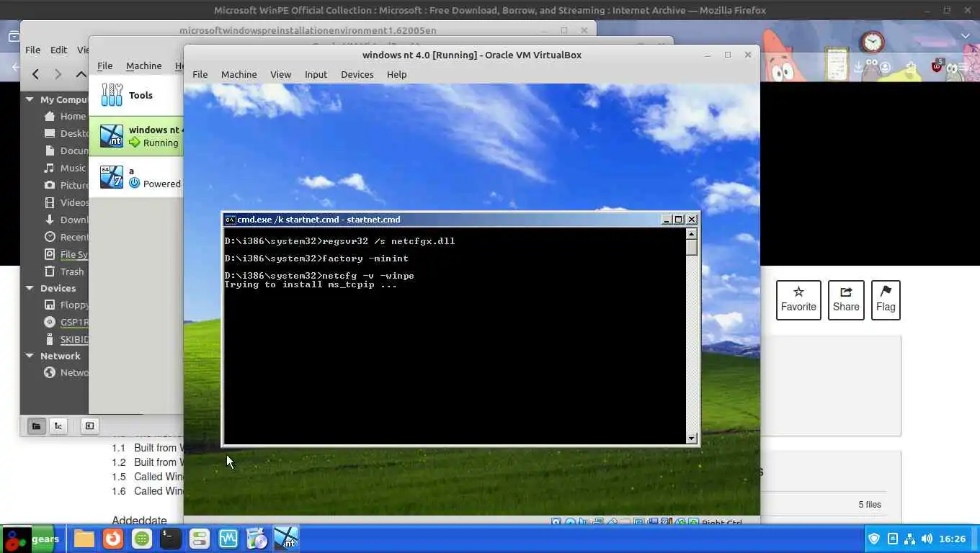Select the powered off VM named a
The height and width of the screenshot is (553, 980).
pos(137,177)
